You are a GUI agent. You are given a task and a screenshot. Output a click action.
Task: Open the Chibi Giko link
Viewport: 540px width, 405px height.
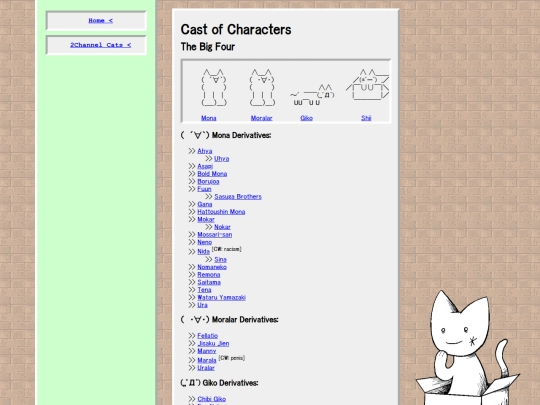coord(211,399)
